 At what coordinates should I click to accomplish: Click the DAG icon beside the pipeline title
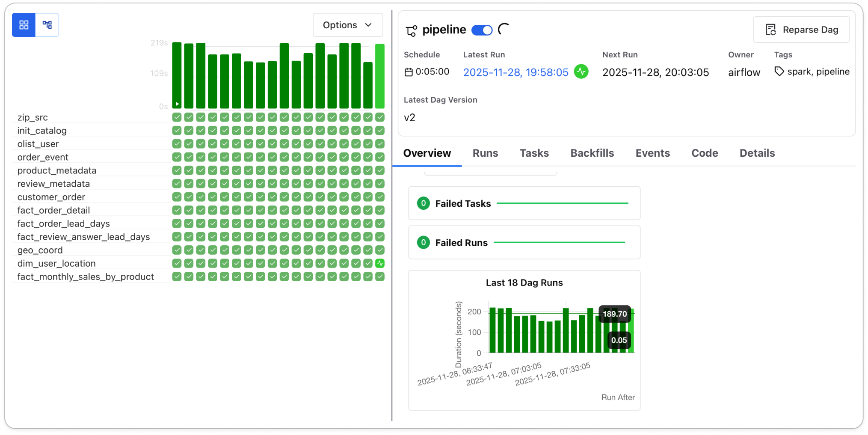coord(412,30)
